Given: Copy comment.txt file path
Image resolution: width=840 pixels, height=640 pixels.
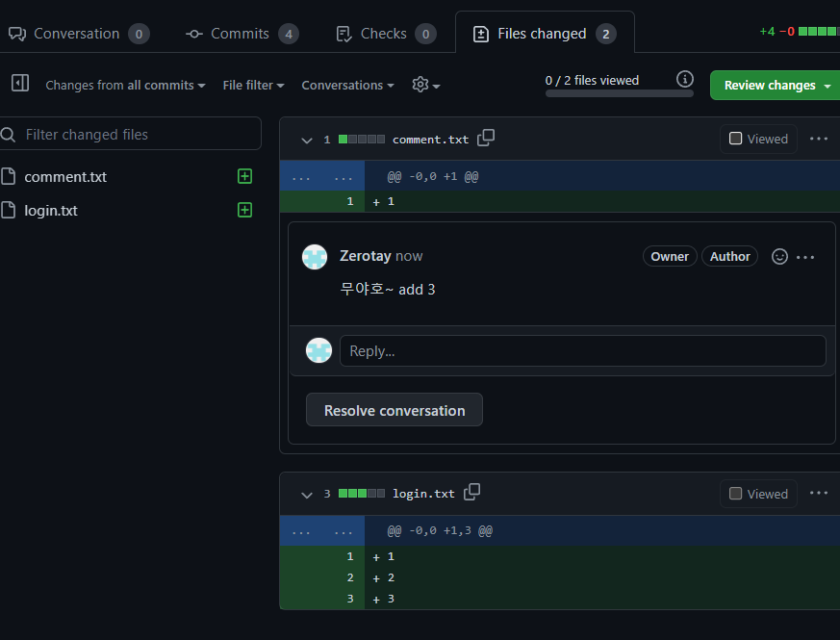Looking at the screenshot, I should pyautogui.click(x=486, y=138).
